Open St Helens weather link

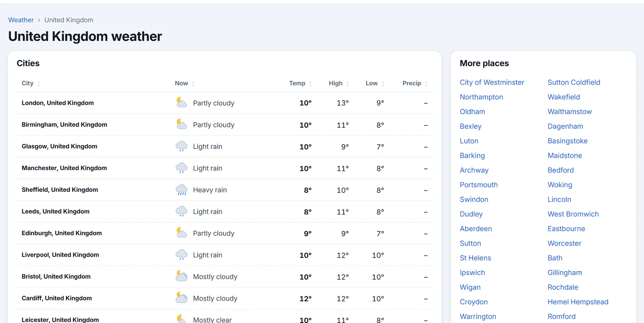pos(475,258)
